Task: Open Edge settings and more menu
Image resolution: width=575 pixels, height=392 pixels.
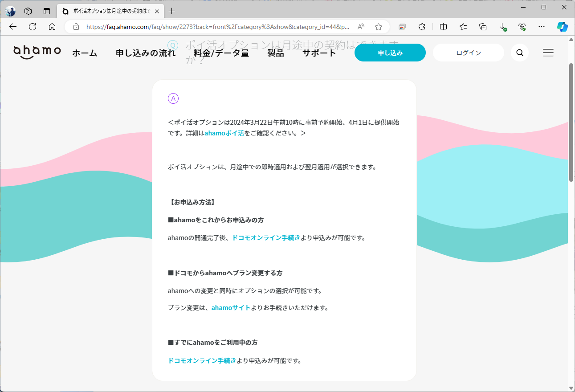Action: 542,27
